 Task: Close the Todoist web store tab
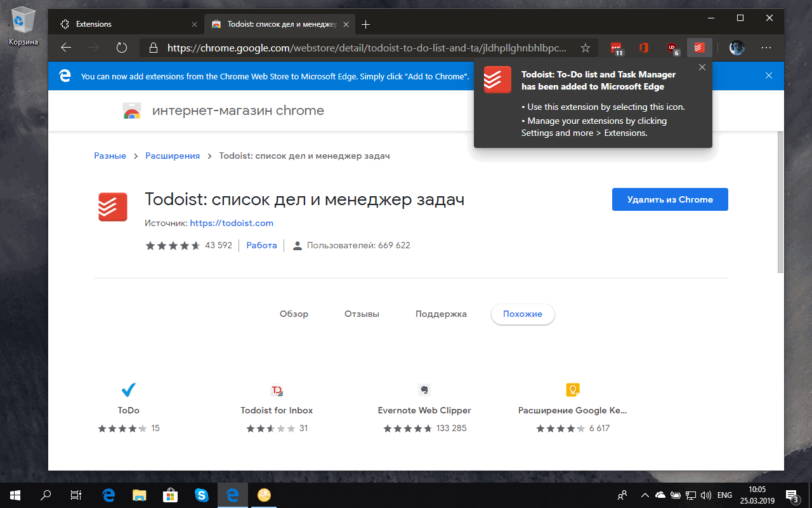coord(346,24)
